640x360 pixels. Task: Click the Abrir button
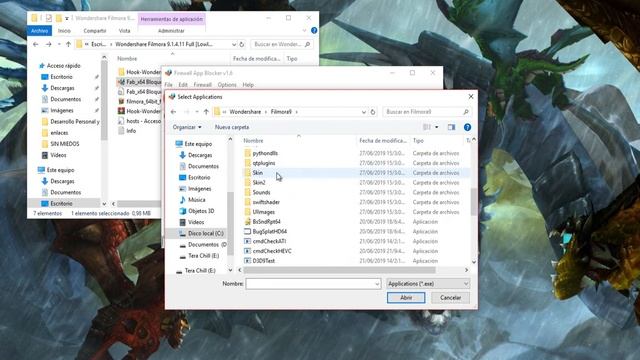pyautogui.click(x=406, y=298)
